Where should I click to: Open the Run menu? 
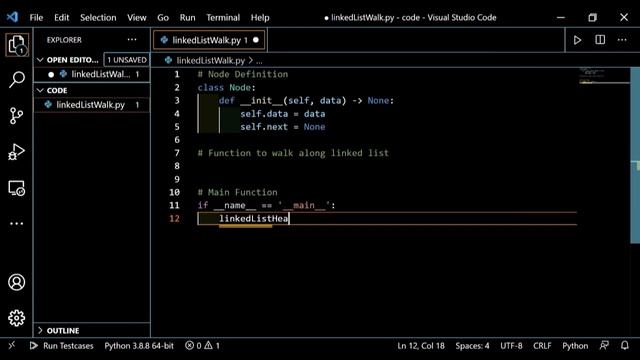coord(187,18)
